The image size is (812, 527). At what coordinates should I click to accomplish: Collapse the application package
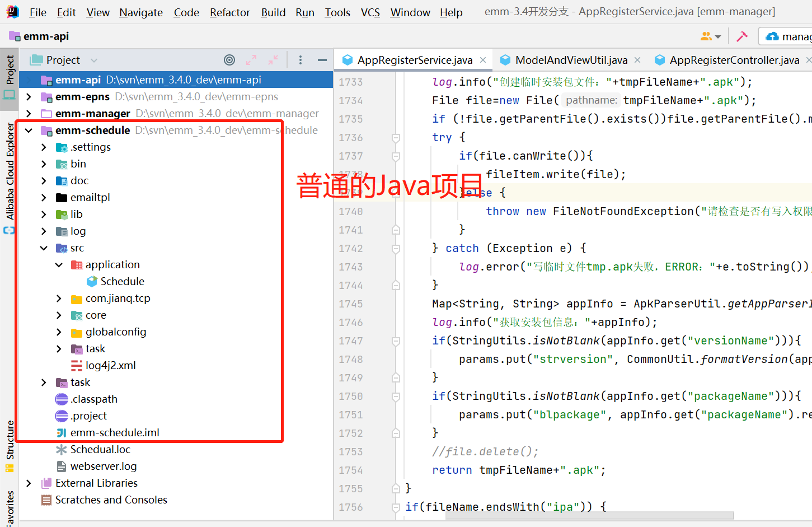tap(59, 265)
